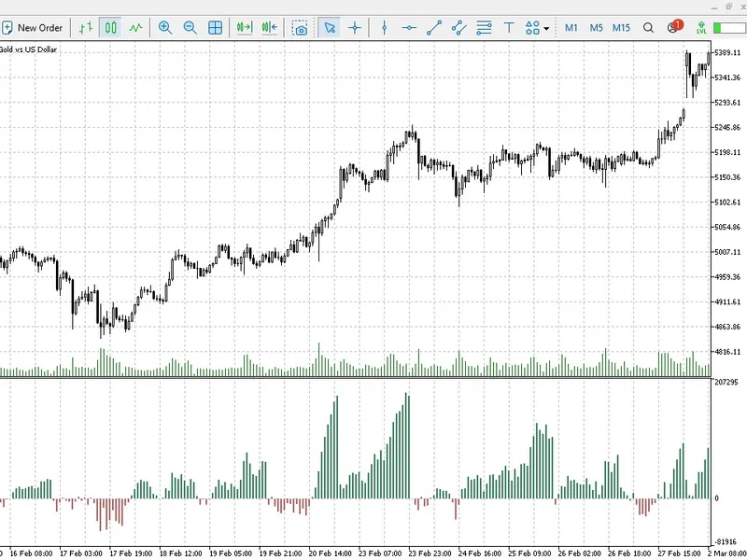Open the search magnifier in toolbar
747x560 pixels.
click(648, 28)
